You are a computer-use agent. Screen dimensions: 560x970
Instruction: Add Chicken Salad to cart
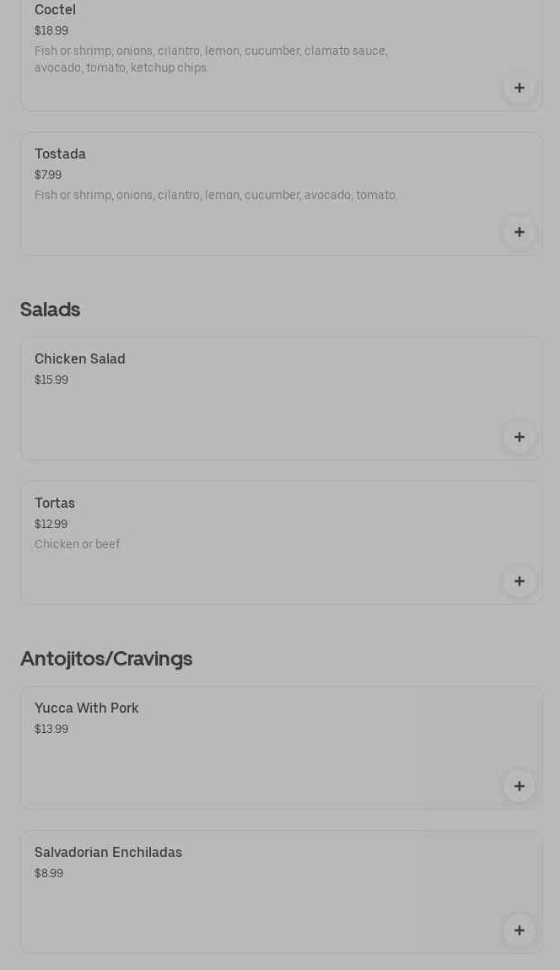(x=520, y=437)
